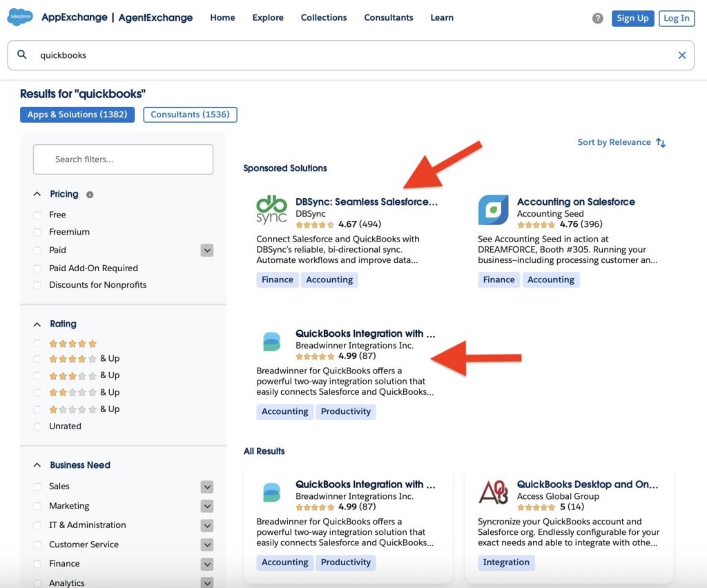The width and height of the screenshot is (707, 588).
Task: Switch to the Consultants (1536) tab
Action: 190,115
